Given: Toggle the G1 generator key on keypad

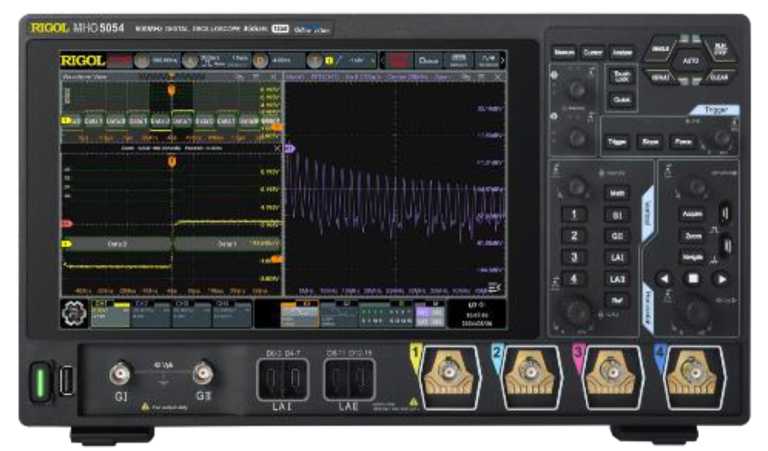Looking at the screenshot, I should (617, 215).
